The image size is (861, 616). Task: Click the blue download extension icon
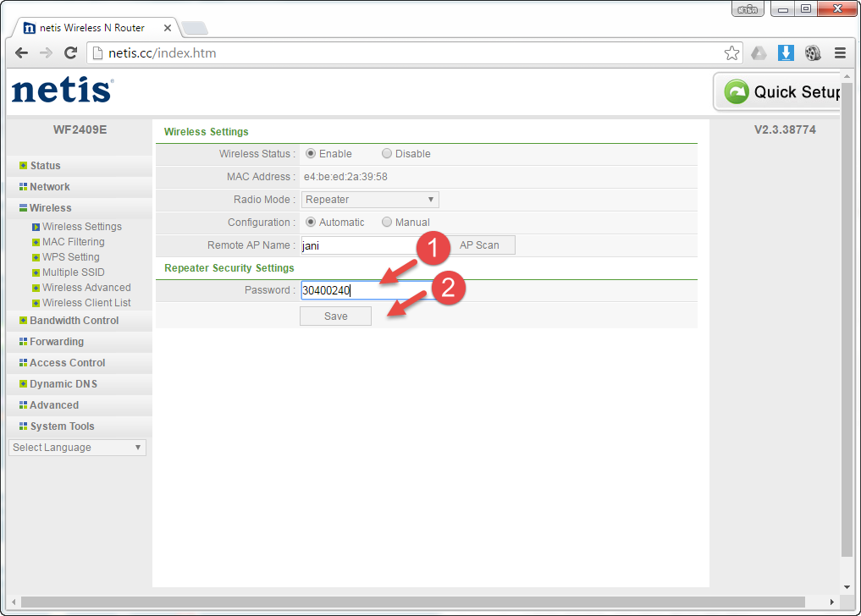click(x=786, y=52)
